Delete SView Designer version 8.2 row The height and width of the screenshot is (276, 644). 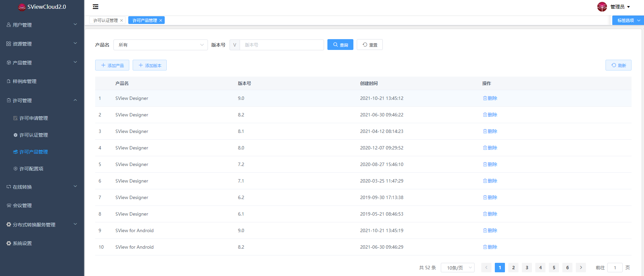point(490,115)
